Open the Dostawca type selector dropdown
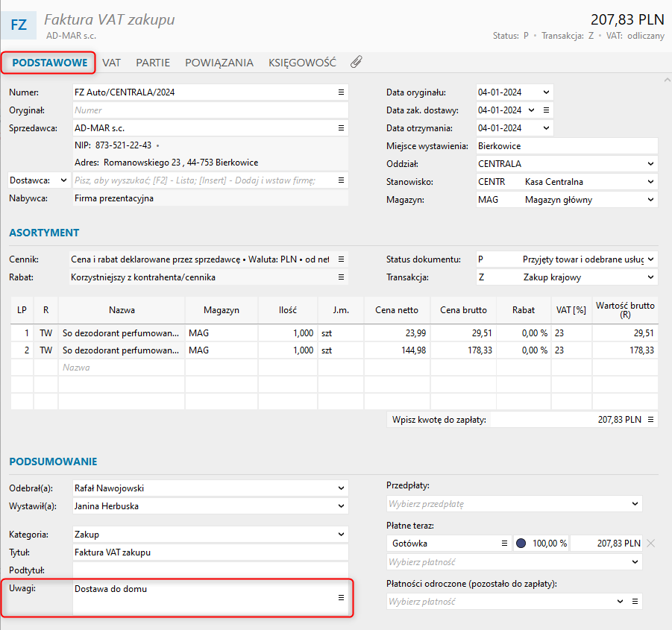672x630 pixels. [64, 180]
